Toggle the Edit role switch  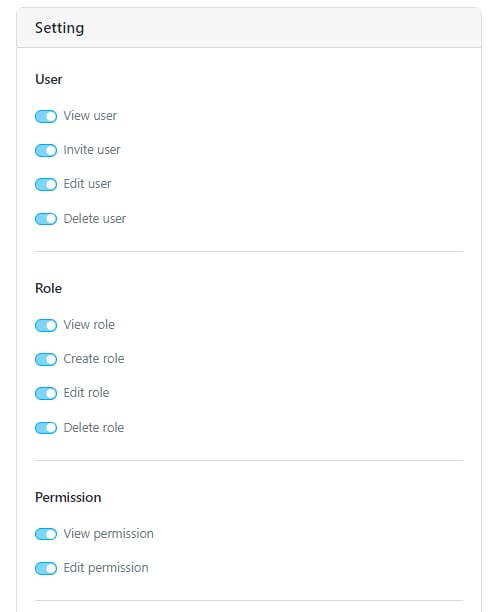coord(46,393)
